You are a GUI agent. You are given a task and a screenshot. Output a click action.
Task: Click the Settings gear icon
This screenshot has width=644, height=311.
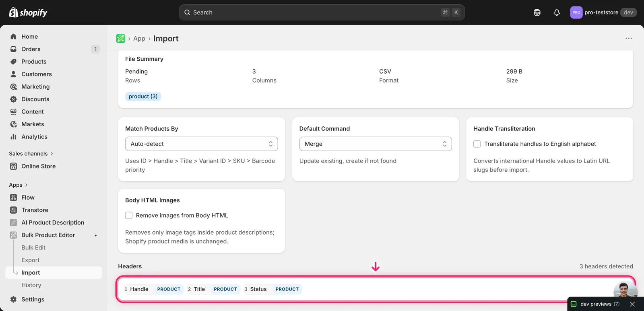[x=13, y=299]
